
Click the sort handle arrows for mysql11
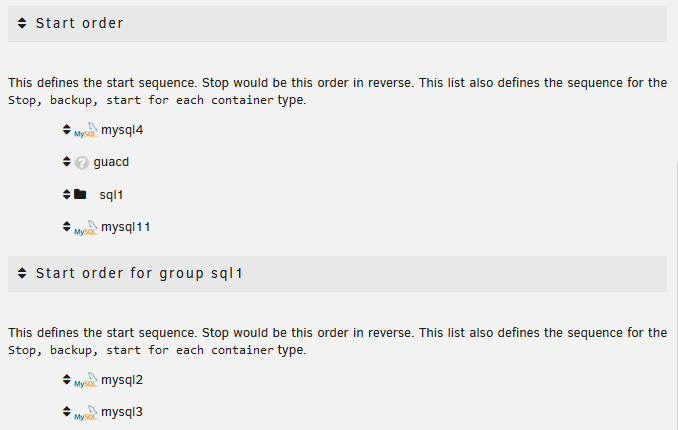(67, 226)
